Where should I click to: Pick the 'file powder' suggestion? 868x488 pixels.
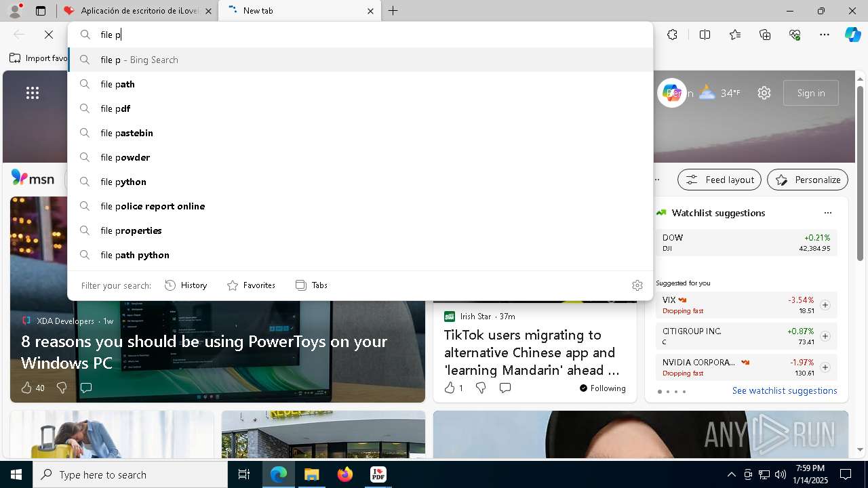361,157
